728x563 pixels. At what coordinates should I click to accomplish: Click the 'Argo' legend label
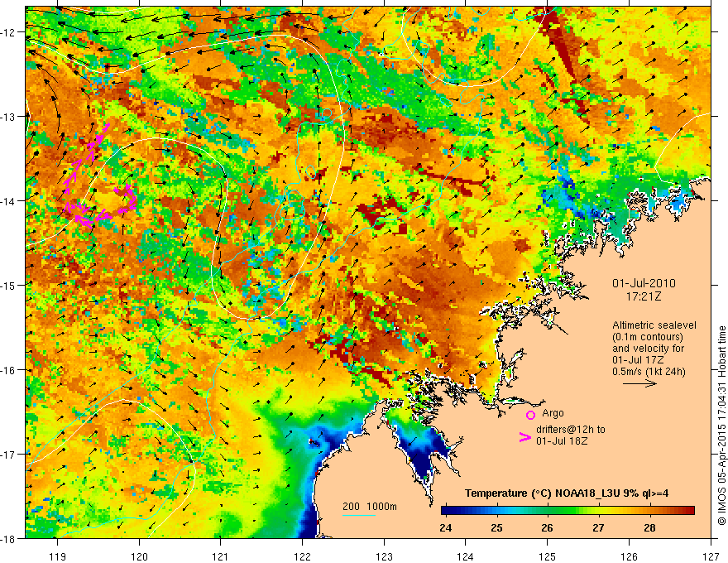click(553, 413)
